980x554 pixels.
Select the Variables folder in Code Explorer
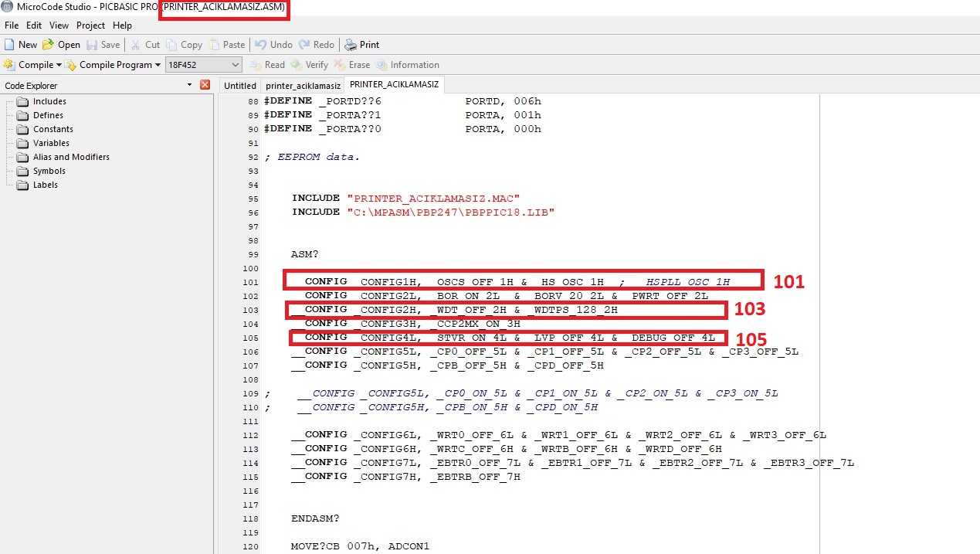[x=51, y=143]
